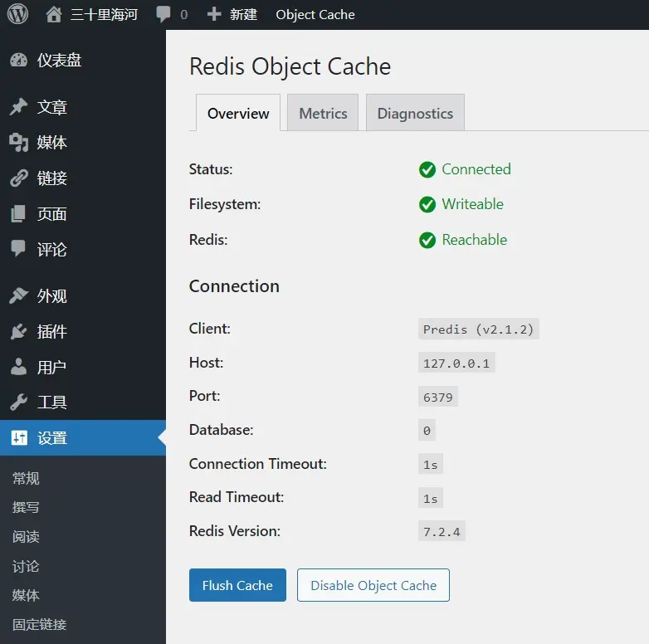Open 链接 links chain icon
The image size is (649, 644).
[18, 178]
